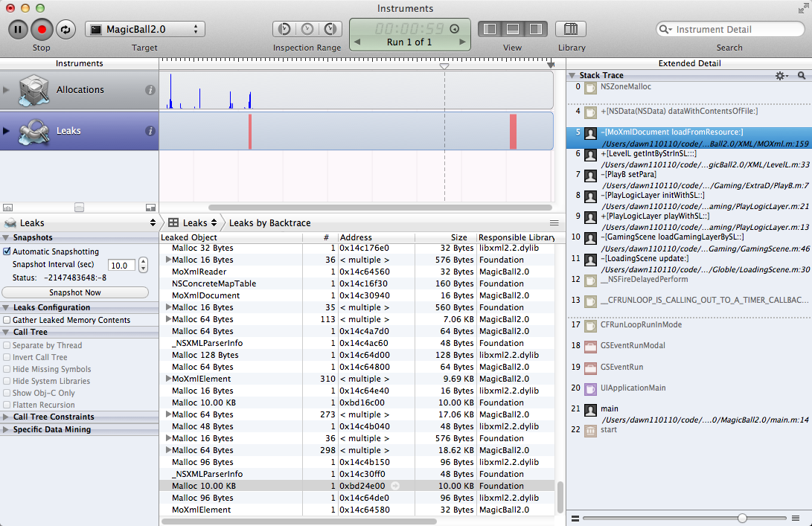Click the arrow next to address 0xbd24e00
The image size is (812, 526).
tap(395, 486)
